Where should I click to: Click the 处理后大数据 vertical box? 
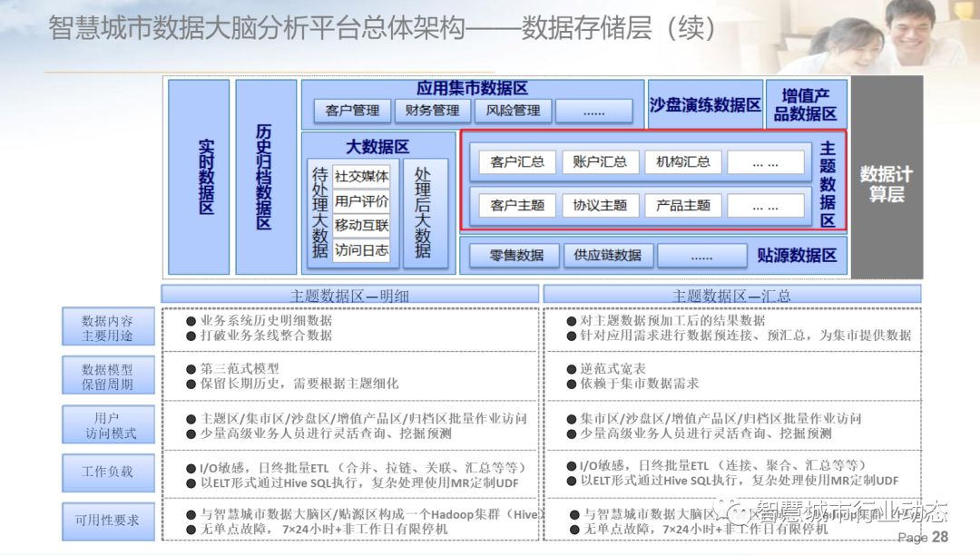[x=425, y=213]
